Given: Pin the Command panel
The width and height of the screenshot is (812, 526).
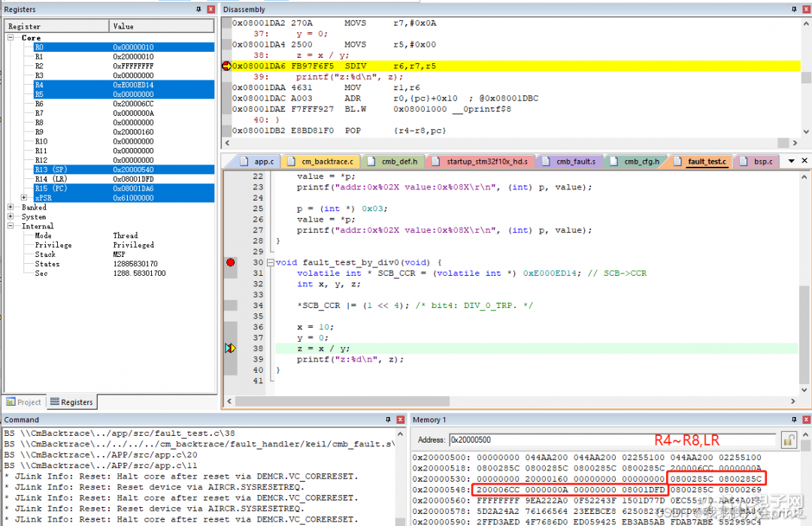Looking at the screenshot, I should click(388, 419).
